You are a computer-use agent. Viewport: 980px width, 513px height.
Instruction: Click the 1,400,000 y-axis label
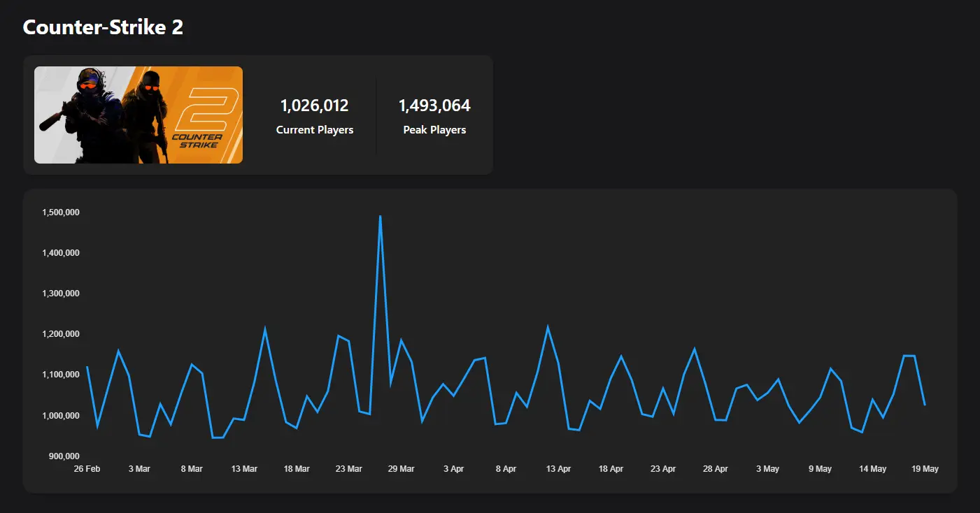(x=61, y=253)
